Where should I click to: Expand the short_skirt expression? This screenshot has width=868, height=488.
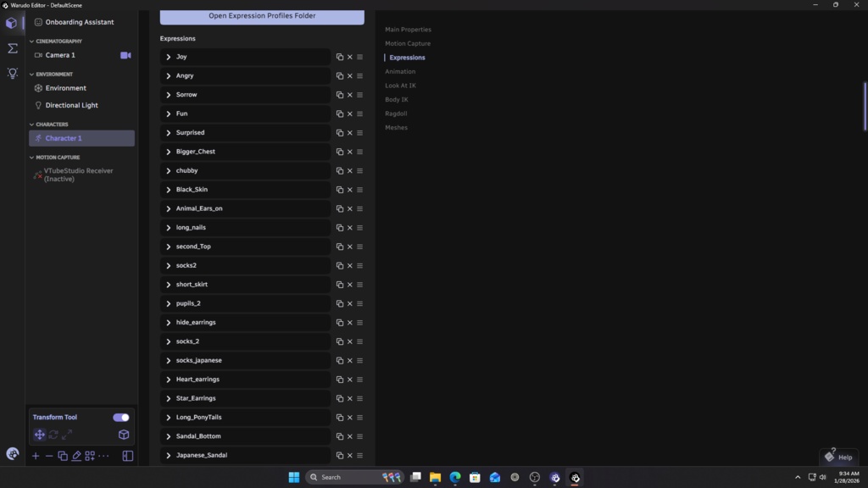pos(169,285)
